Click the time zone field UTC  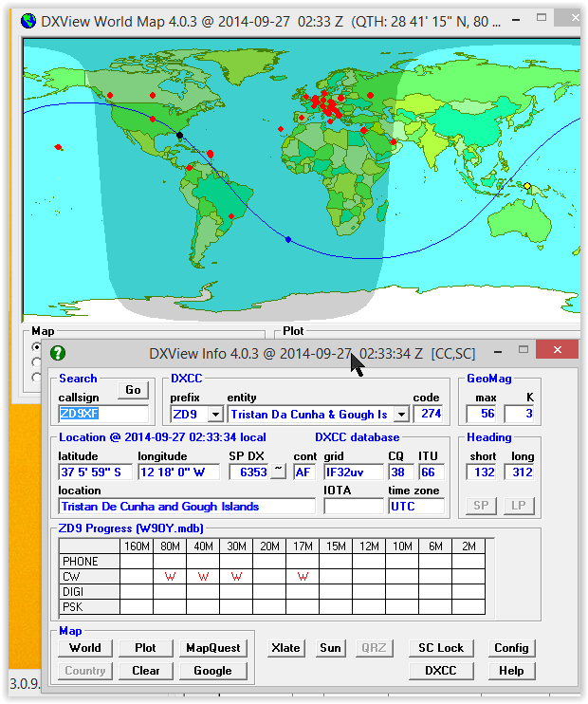416,507
